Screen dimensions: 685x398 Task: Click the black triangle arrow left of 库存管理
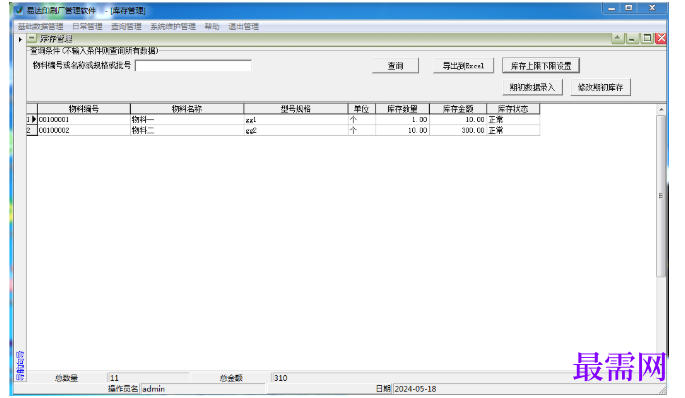click(20, 39)
